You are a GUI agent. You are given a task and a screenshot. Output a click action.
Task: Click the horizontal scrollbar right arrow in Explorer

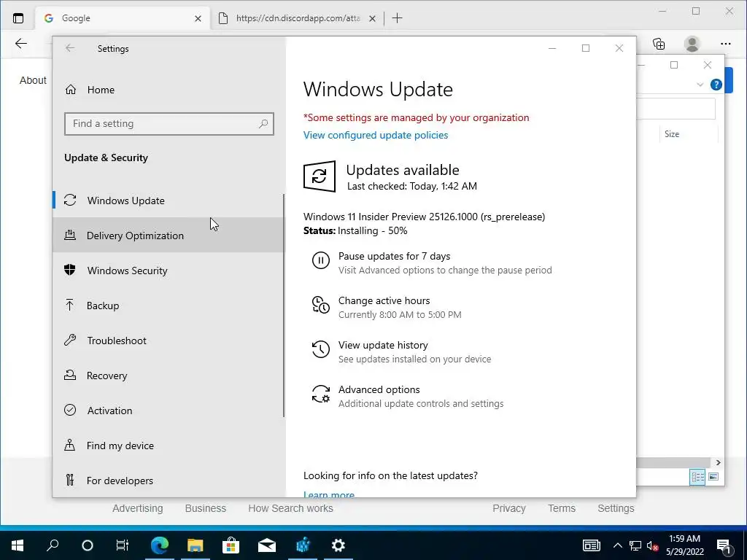click(718, 462)
